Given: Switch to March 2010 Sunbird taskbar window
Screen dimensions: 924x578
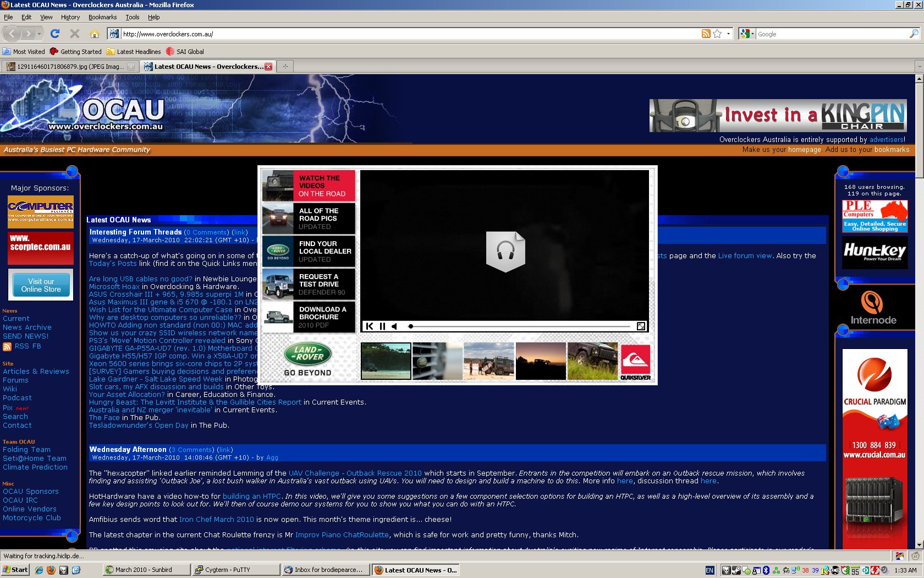Looking at the screenshot, I should click(x=146, y=570).
